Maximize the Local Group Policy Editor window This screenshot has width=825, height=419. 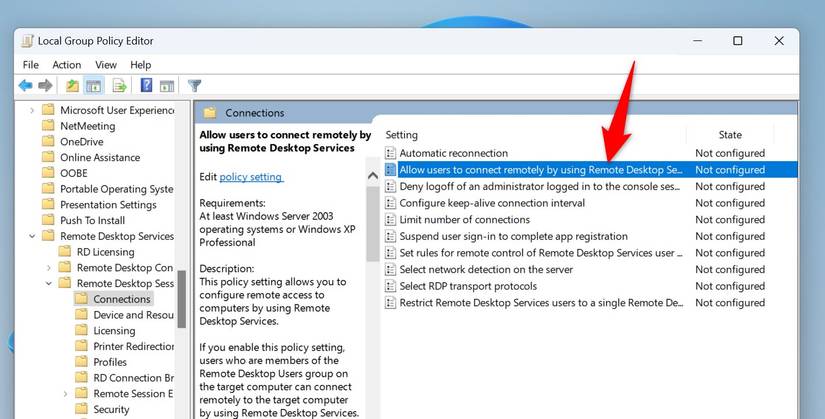coord(738,41)
